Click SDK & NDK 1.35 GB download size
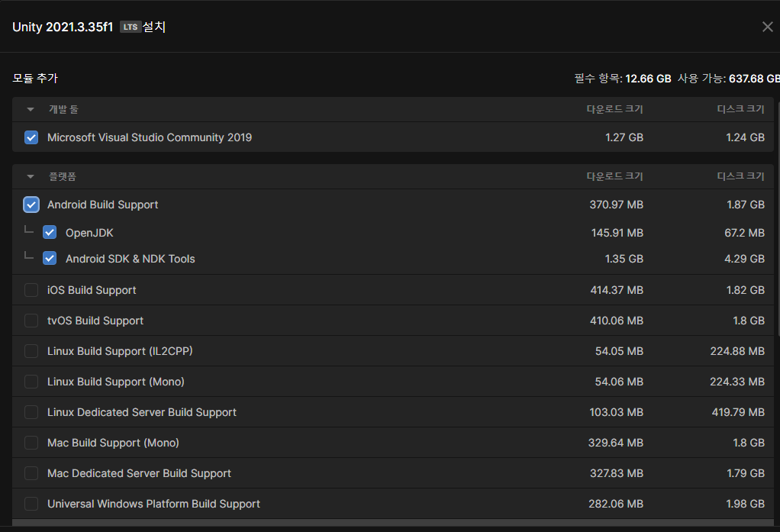 point(624,259)
